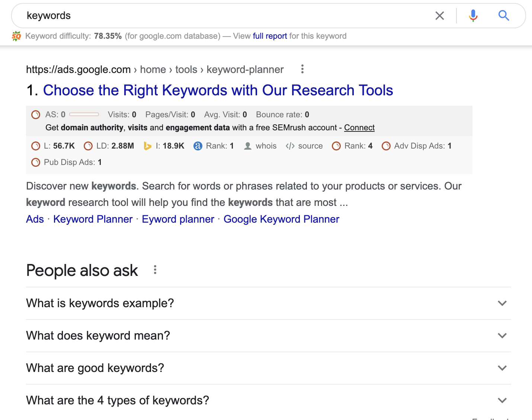
Task: Expand 'What does keyword mean?' question
Action: [x=269, y=335]
